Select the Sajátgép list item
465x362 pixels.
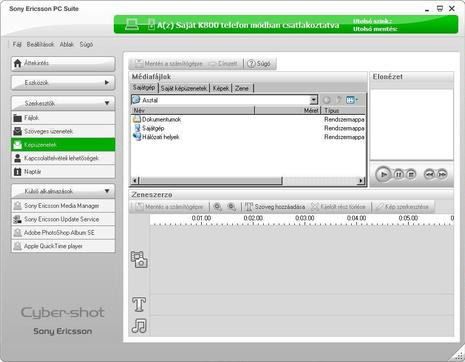149,128
